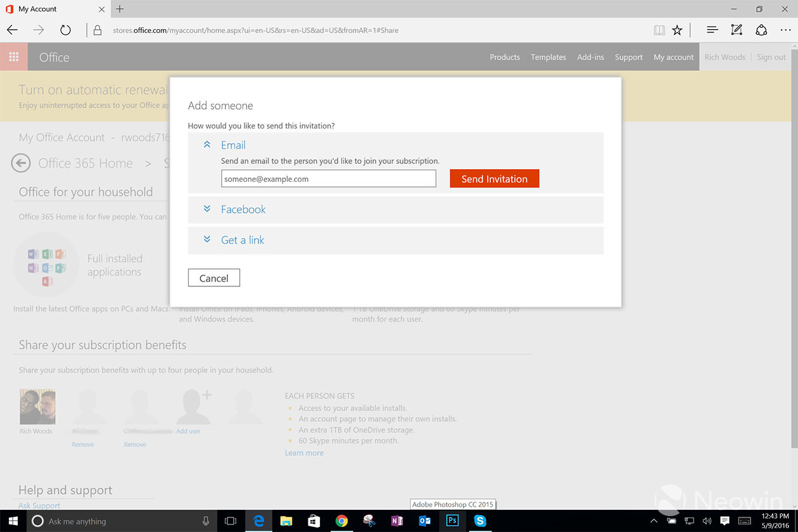Screen dimensions: 798x532
Task: Open the touch keyboard icon
Action: tap(745, 521)
